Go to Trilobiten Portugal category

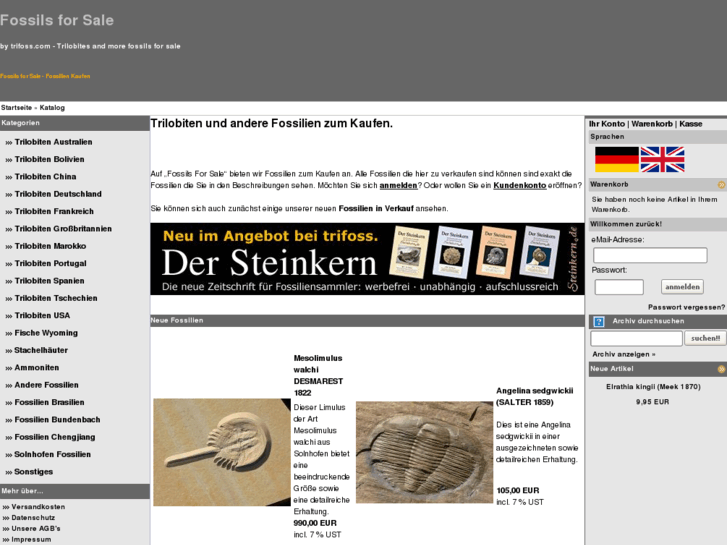(x=51, y=263)
